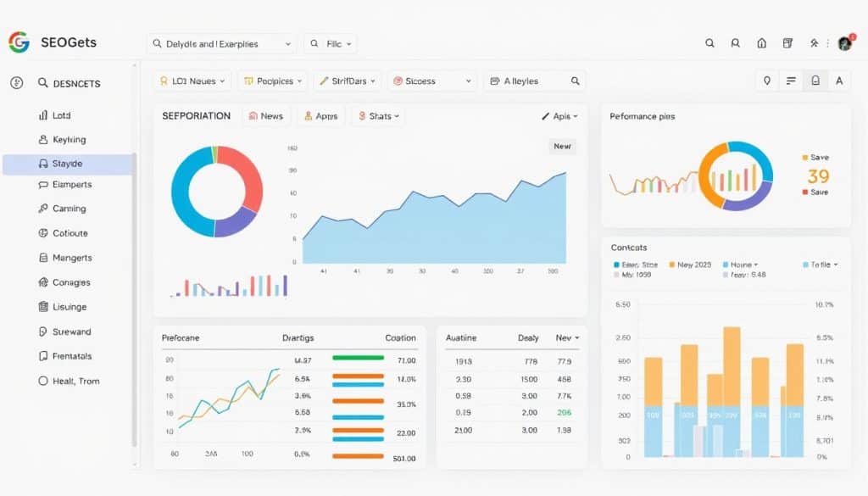868x496 pixels.
Task: Select Stayide in the sidebar
Action: tap(68, 164)
